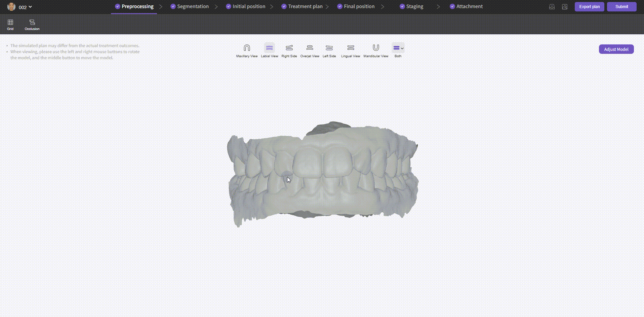
Task: Open the Preprocessing step tab
Action: pos(134,6)
